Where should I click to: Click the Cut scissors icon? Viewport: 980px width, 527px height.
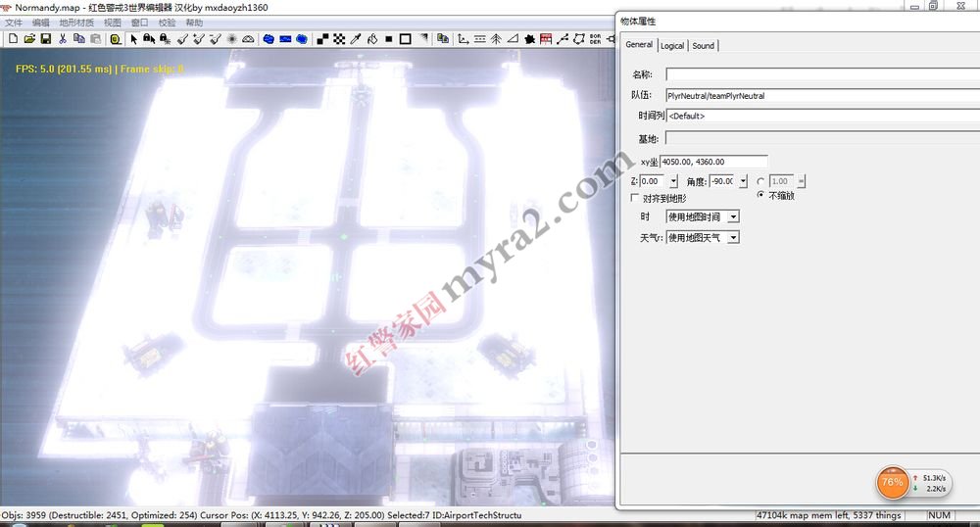(63, 39)
